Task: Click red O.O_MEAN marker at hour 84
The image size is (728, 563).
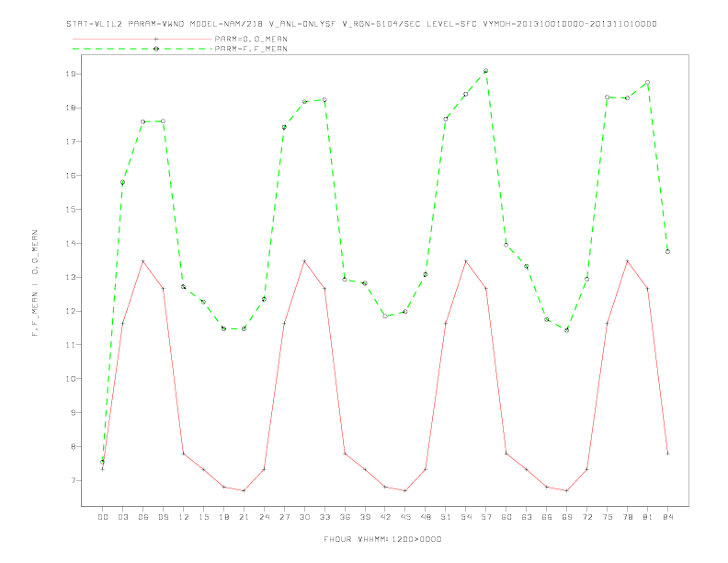Action: [x=667, y=454]
